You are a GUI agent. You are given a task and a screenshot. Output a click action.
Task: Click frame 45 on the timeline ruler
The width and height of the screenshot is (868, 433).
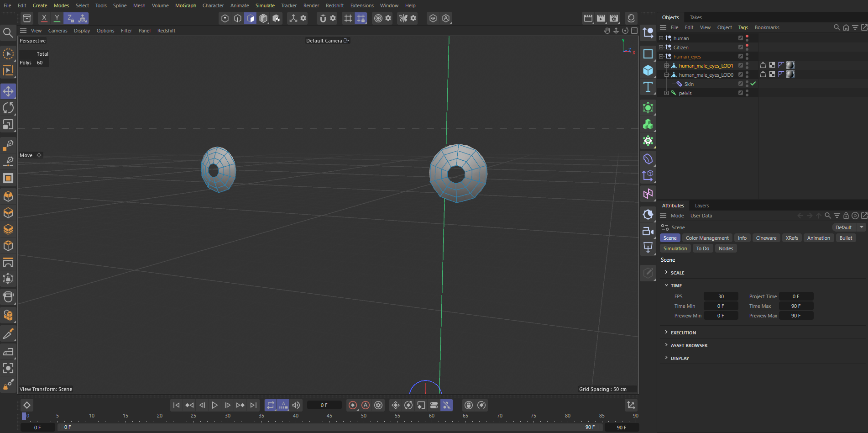[x=329, y=416]
